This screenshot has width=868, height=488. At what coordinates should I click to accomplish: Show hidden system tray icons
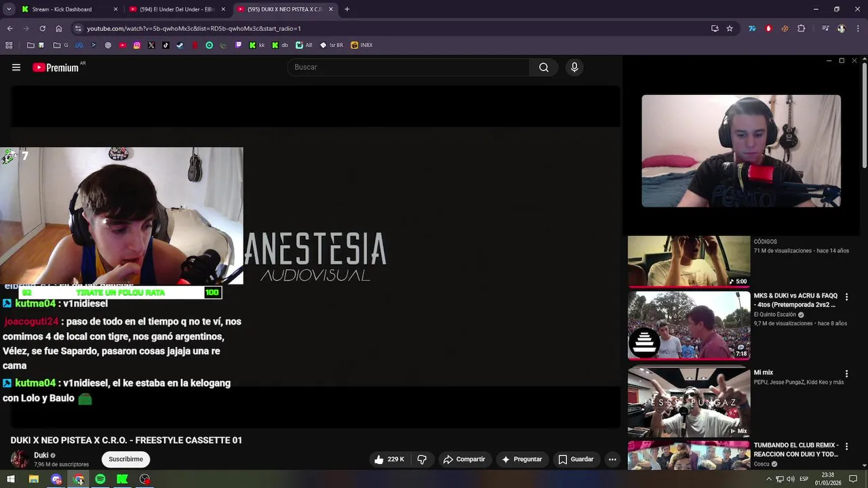769,479
